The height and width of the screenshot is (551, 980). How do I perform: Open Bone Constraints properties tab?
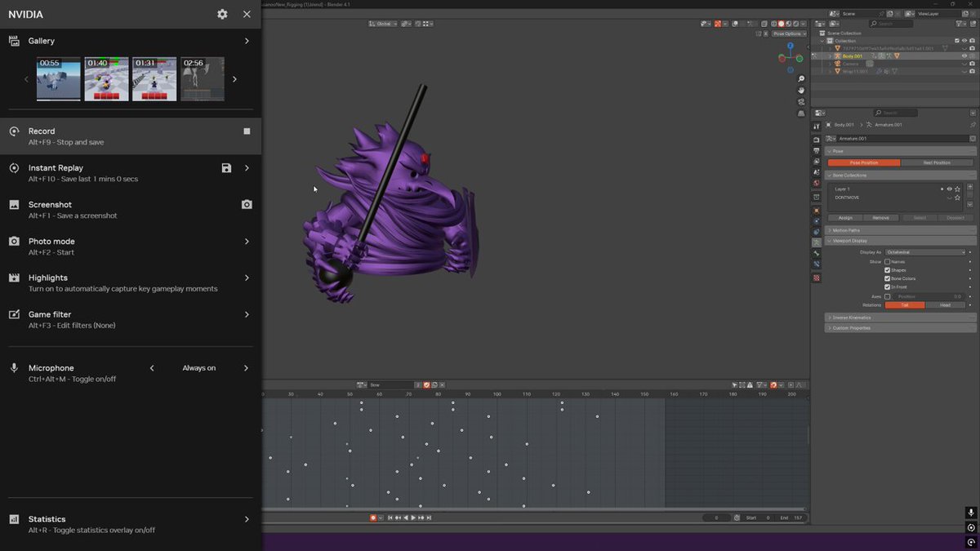817,264
